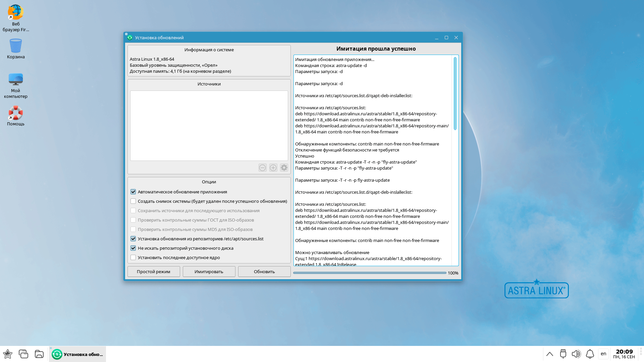Viewport: 644px width, 362px height.
Task: Enable Установить последнее доступное ядро checkbox
Action: [x=133, y=257]
